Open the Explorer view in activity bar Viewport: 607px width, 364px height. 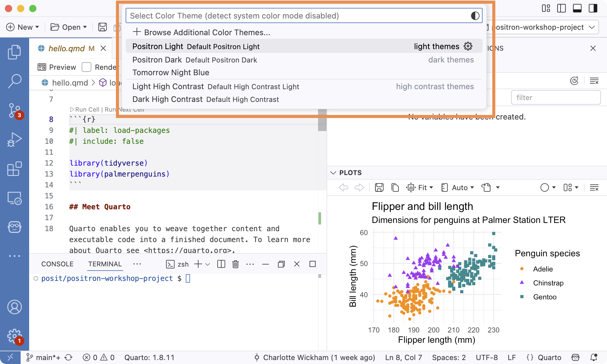pos(14,52)
